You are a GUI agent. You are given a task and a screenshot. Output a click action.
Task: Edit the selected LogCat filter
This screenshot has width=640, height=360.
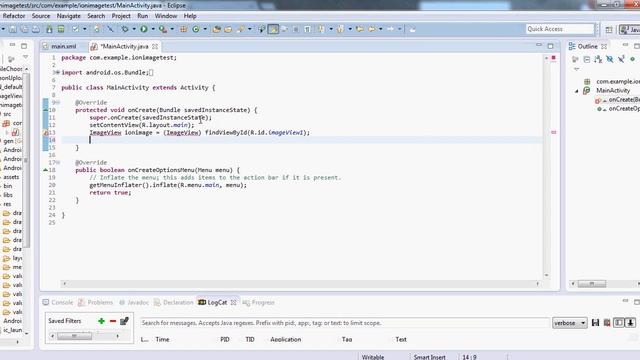tap(124, 321)
